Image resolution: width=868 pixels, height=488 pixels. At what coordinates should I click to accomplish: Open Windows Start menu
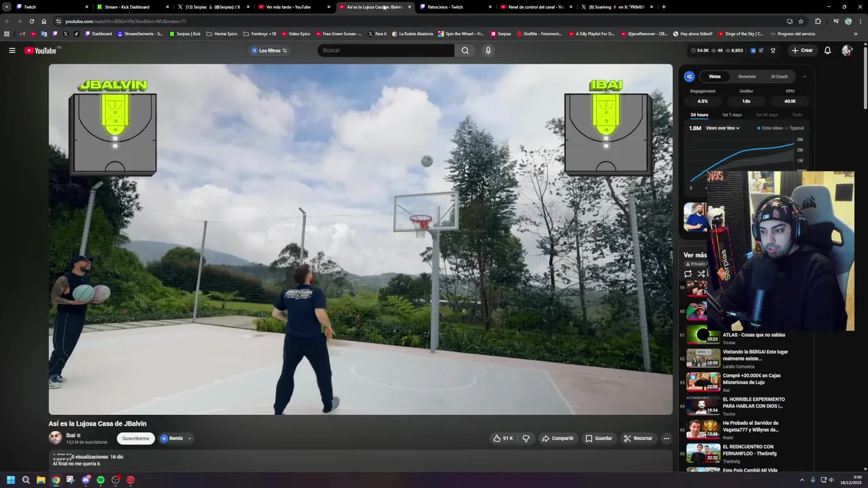[11, 480]
